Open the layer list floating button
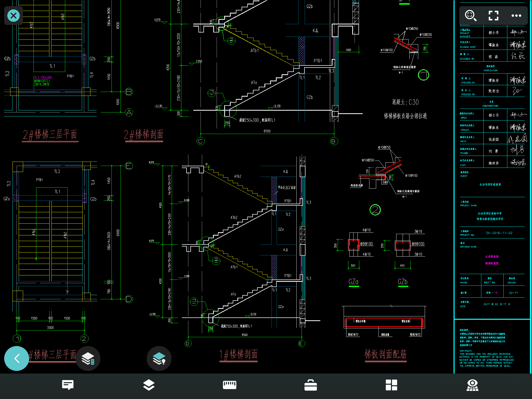This screenshot has height=399, width=532. click(88, 358)
